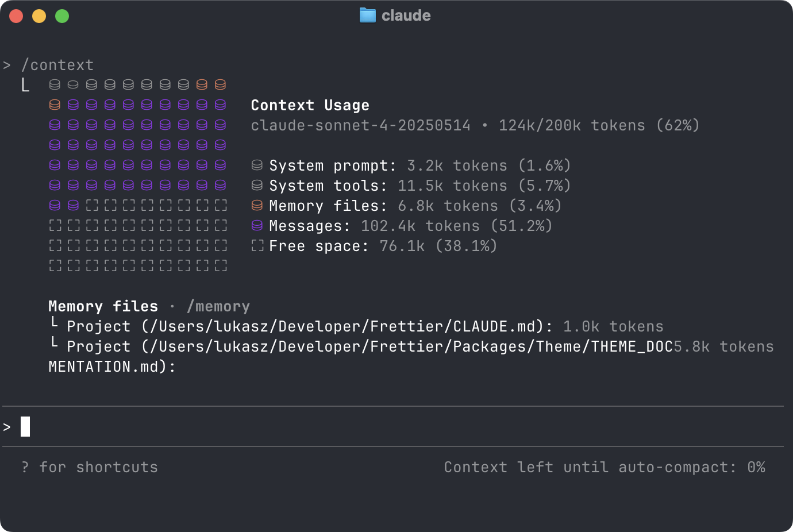Click the CLAUDE.md project path line
The width and height of the screenshot is (793, 532).
coord(310,326)
